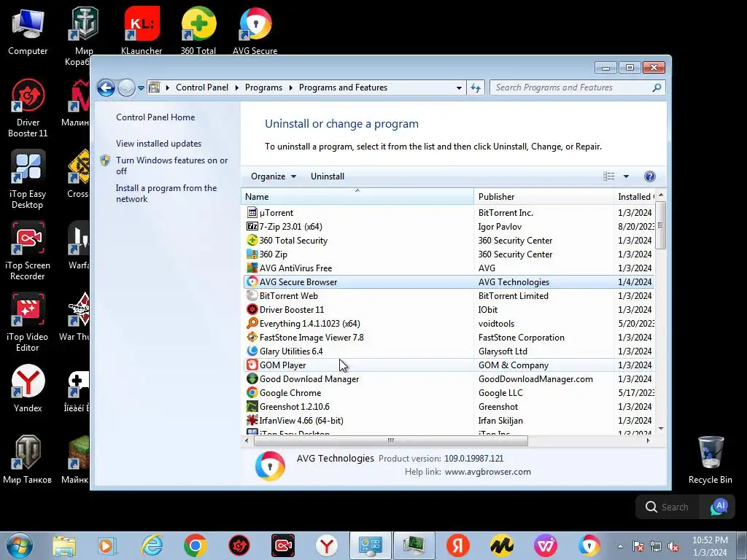The width and height of the screenshot is (747, 560).
Task: Open 360 Total desktop shortcut
Action: click(198, 31)
